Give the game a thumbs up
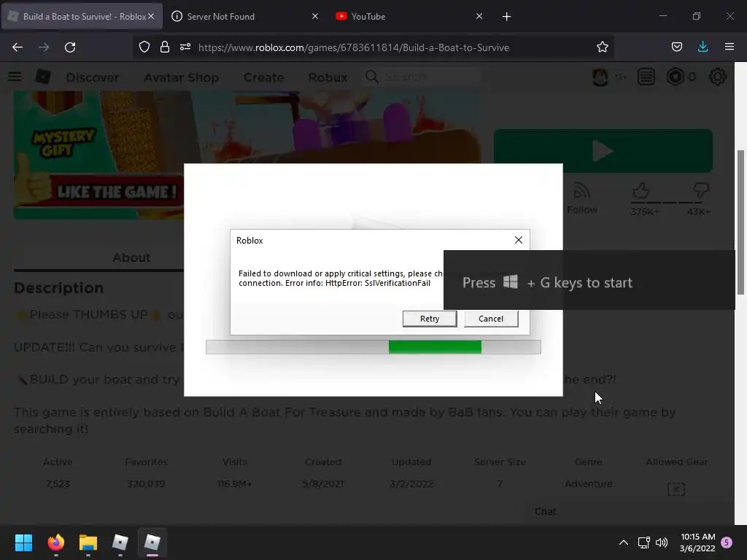The width and height of the screenshot is (747, 560). tap(642, 192)
